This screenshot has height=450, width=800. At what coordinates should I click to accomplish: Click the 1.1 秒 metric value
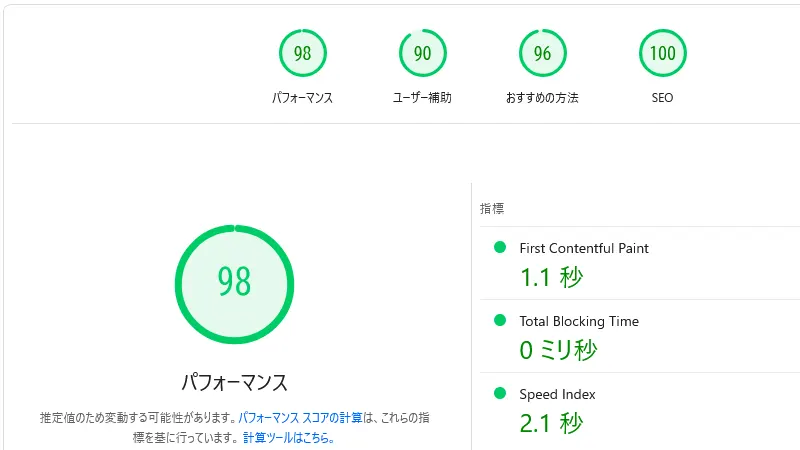(x=551, y=277)
